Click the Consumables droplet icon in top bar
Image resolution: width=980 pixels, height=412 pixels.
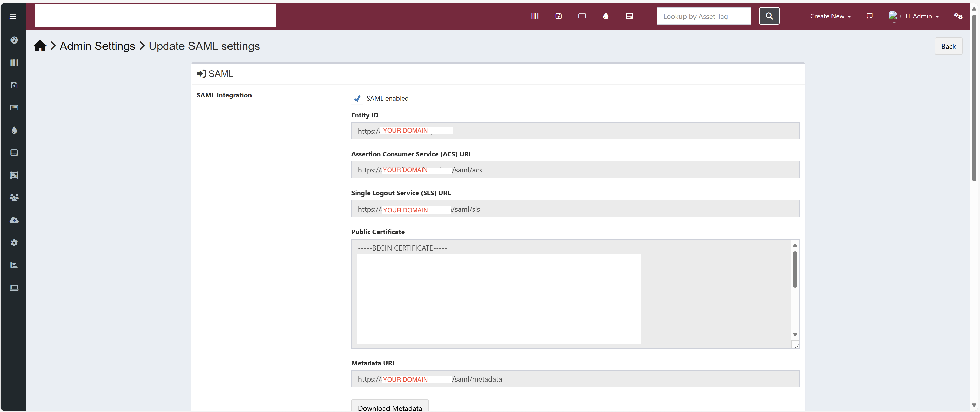tap(606, 16)
